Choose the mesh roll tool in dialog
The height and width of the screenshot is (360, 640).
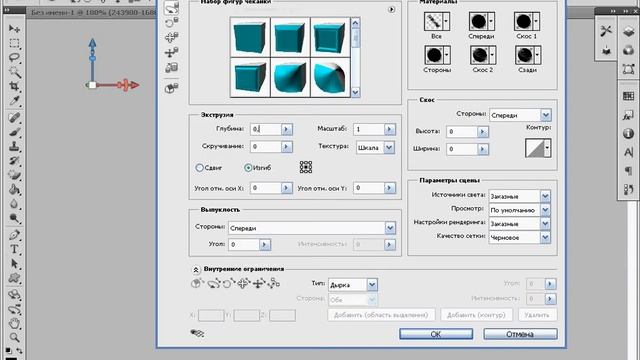[x=171, y=22]
